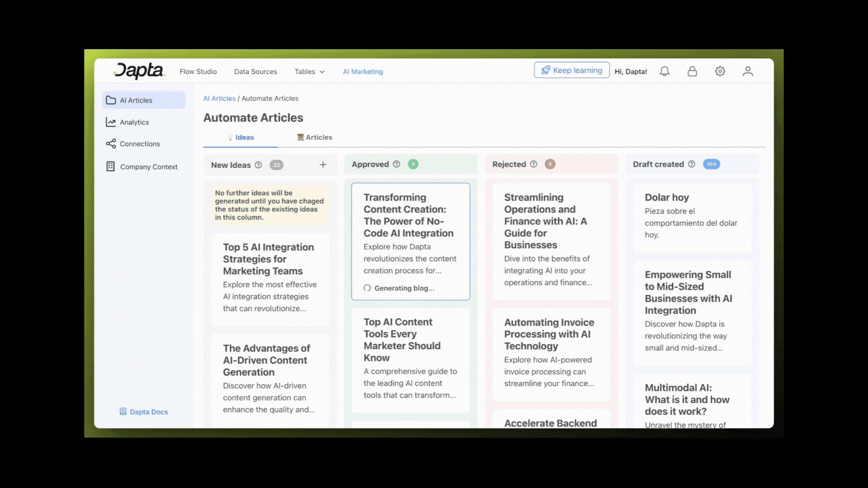Open Connections in the sidebar

click(140, 144)
